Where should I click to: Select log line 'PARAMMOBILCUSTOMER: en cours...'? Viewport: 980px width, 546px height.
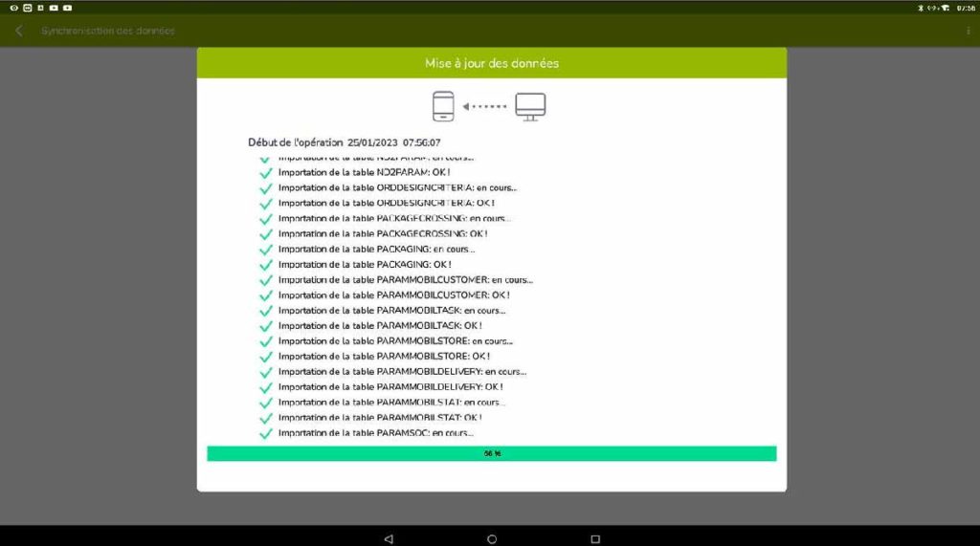[406, 279]
